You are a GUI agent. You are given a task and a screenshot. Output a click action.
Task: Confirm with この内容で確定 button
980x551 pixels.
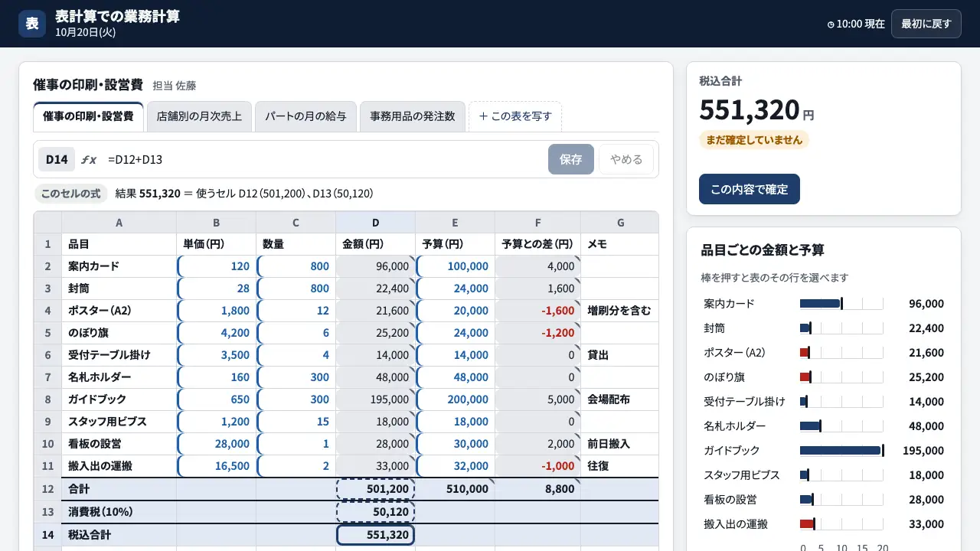(x=750, y=189)
